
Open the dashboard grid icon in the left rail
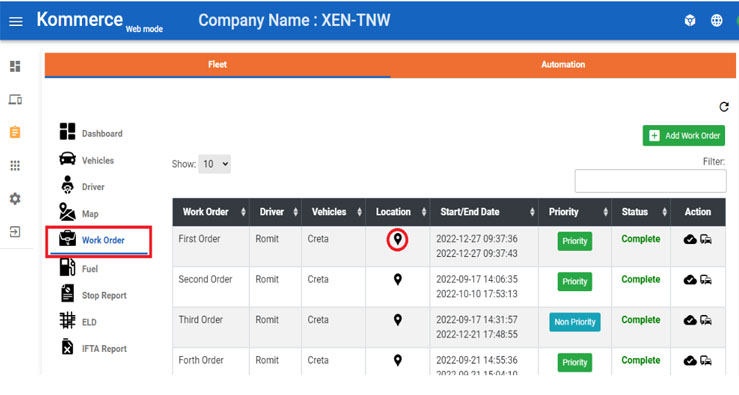click(x=15, y=66)
